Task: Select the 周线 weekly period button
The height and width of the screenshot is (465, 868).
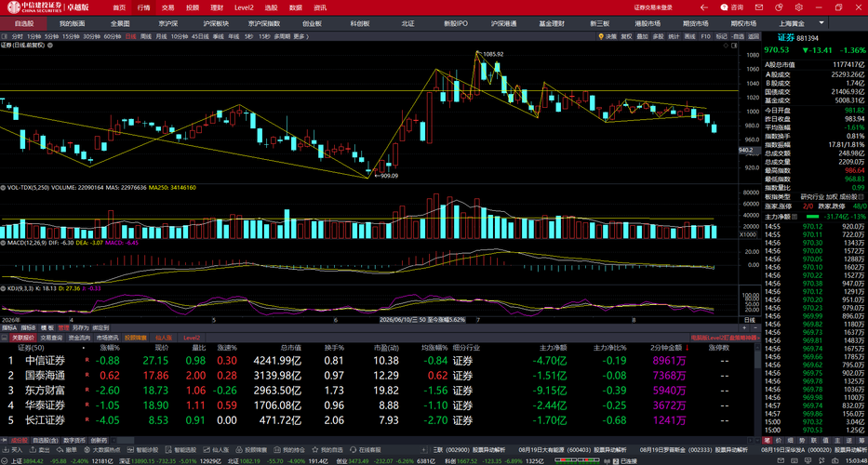Action: tap(145, 36)
